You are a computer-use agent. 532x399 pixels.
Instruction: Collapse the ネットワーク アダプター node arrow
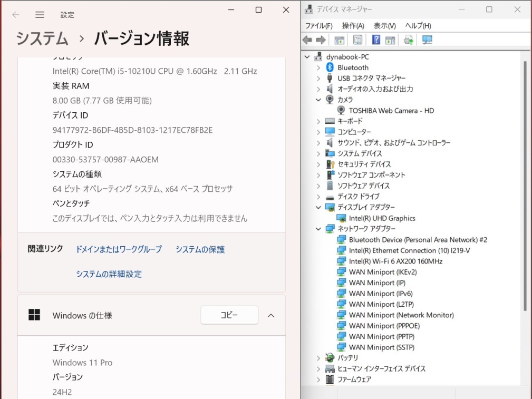tap(318, 229)
